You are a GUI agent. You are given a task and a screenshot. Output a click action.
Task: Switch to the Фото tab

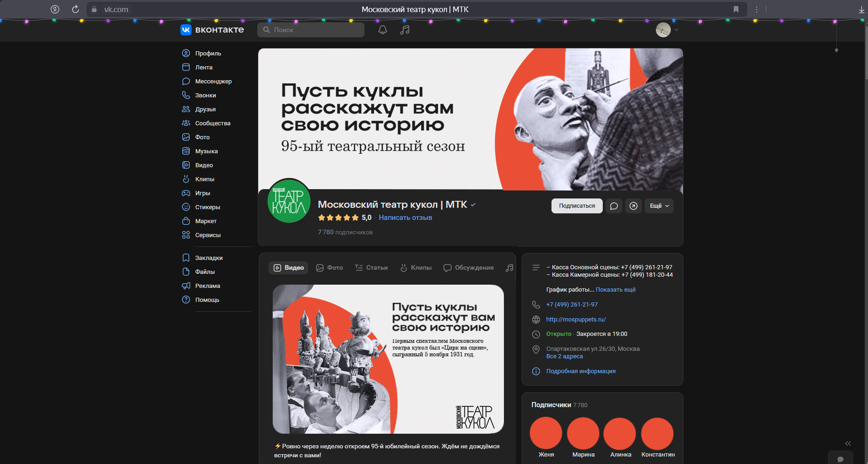(x=330, y=268)
